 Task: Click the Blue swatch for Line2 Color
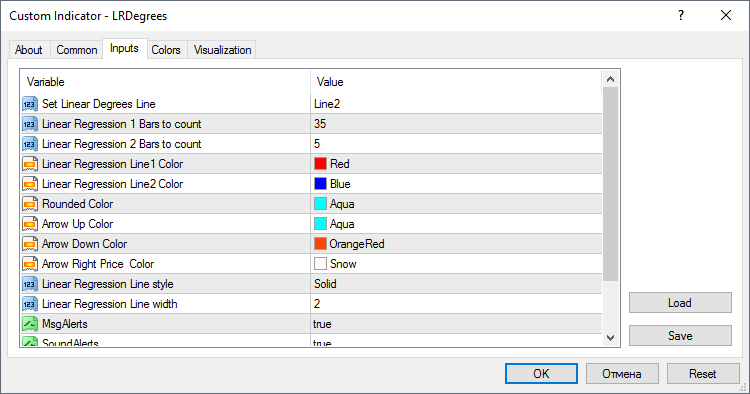tap(320, 184)
